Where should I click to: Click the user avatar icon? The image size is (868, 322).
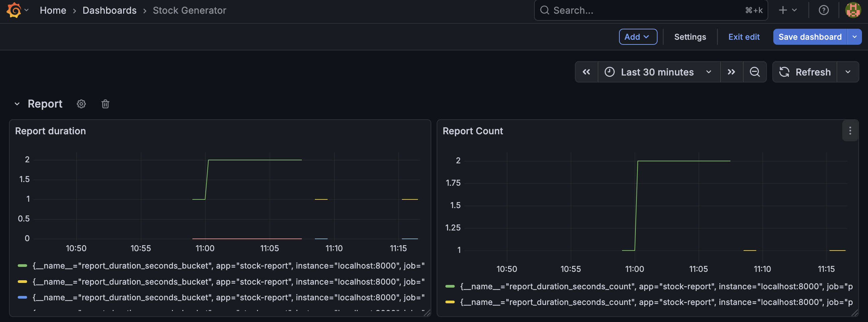(x=853, y=10)
